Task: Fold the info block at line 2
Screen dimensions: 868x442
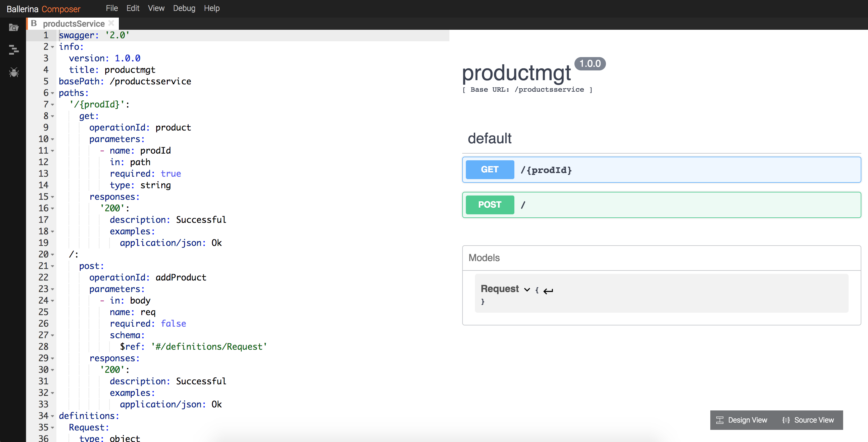Action: [52, 47]
